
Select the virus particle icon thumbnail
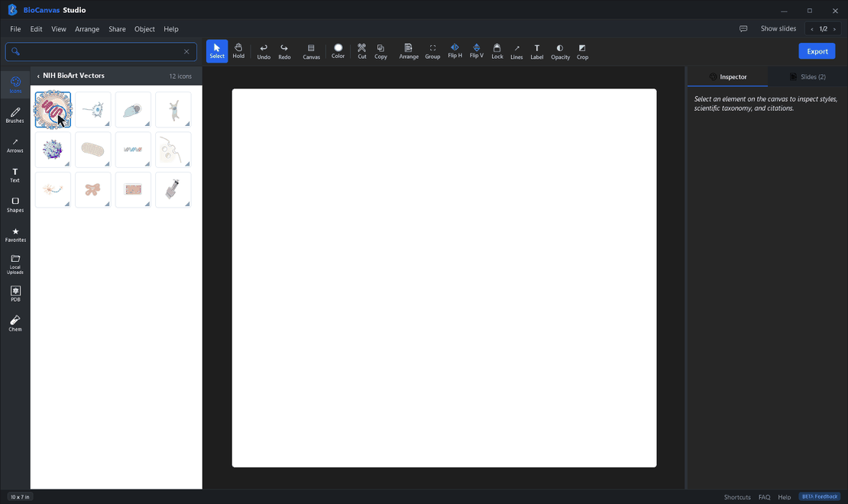[53, 110]
